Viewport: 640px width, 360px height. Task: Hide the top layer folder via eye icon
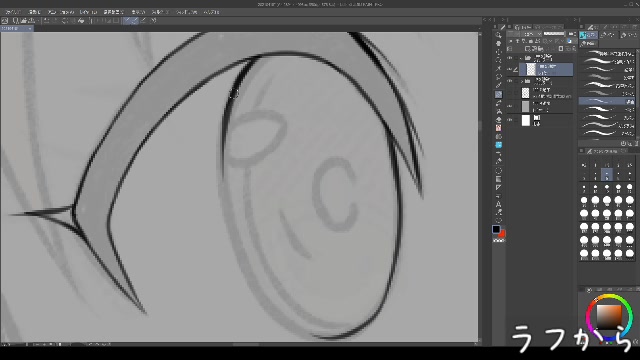coord(510,58)
